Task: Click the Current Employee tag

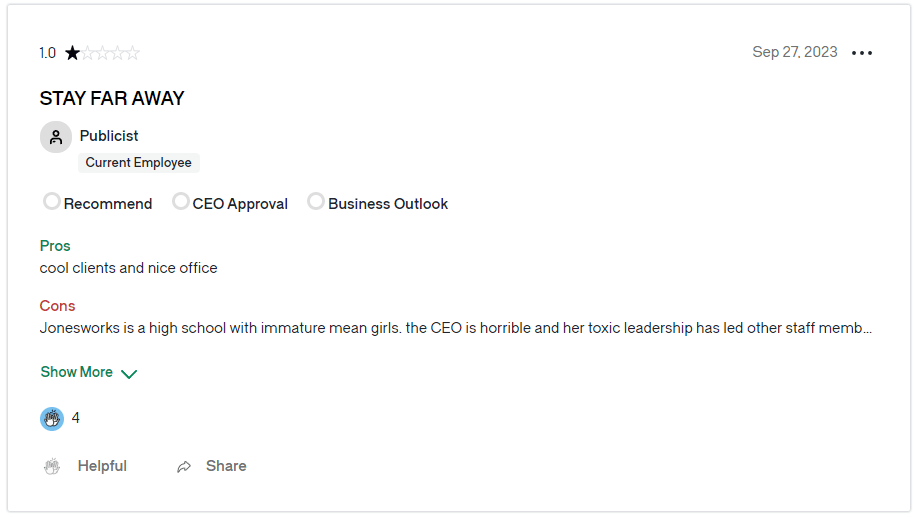Action: 139,163
